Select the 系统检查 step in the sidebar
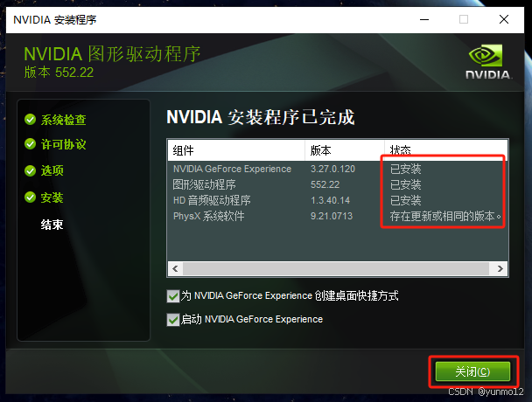The image size is (532, 402). pos(64,120)
